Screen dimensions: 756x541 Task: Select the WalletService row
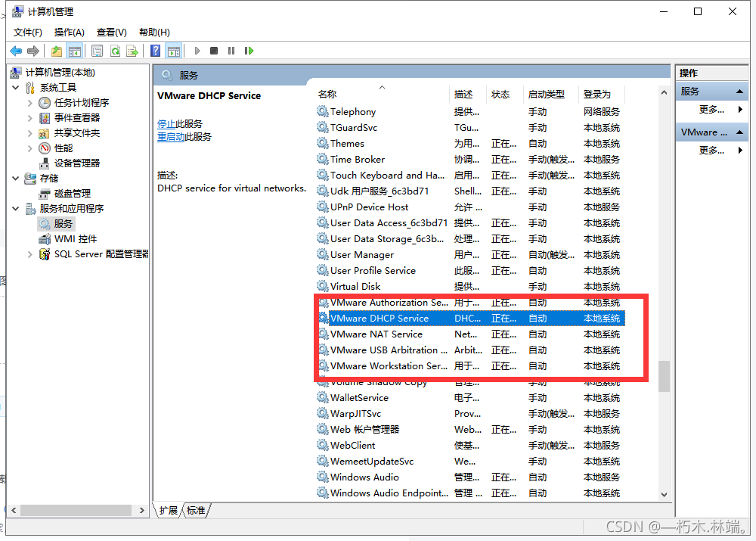coord(470,398)
